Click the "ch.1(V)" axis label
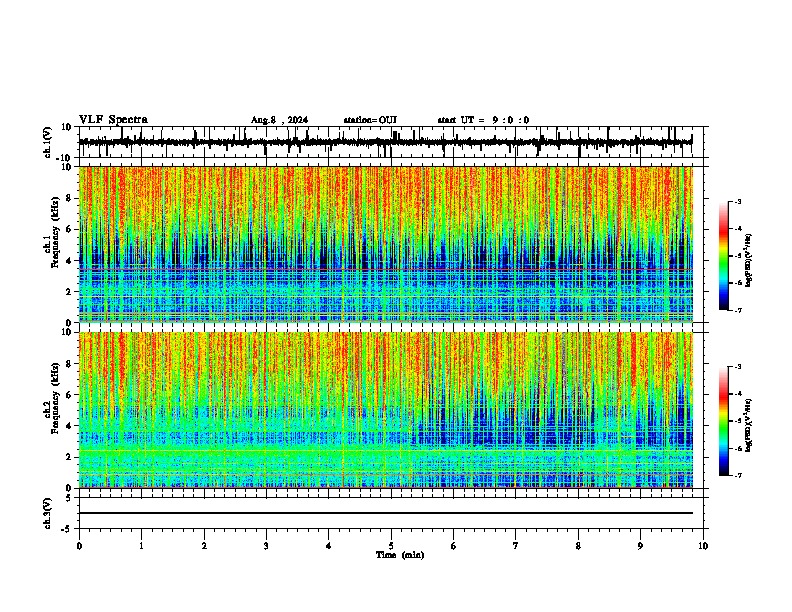 click(x=48, y=142)
